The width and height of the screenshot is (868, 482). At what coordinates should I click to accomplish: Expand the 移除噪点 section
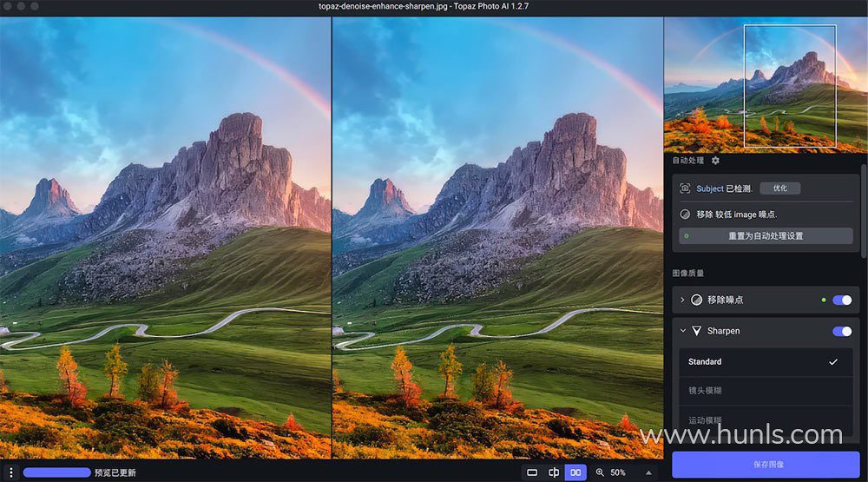click(x=682, y=300)
